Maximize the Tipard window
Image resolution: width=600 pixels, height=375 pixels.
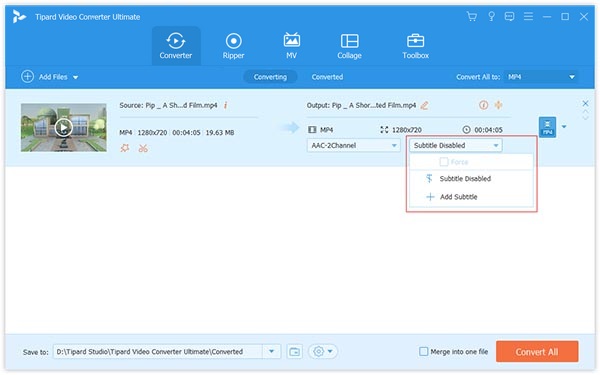pos(565,16)
